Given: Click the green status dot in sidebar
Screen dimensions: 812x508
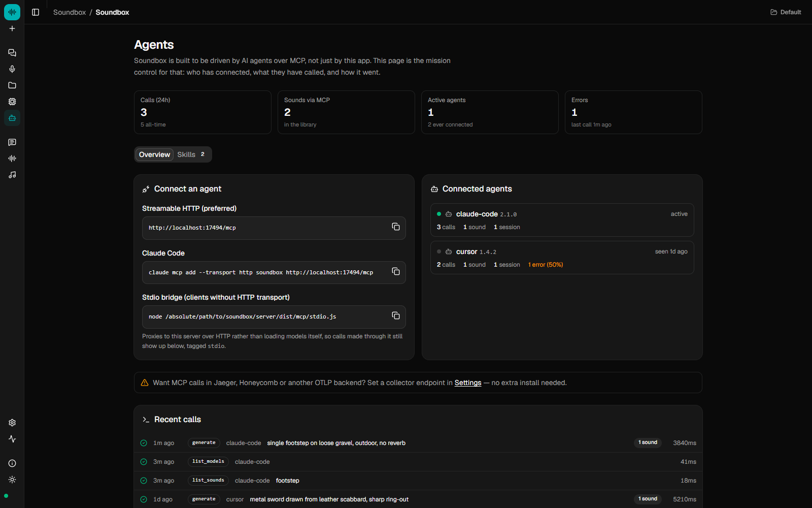Looking at the screenshot, I should pos(6,496).
